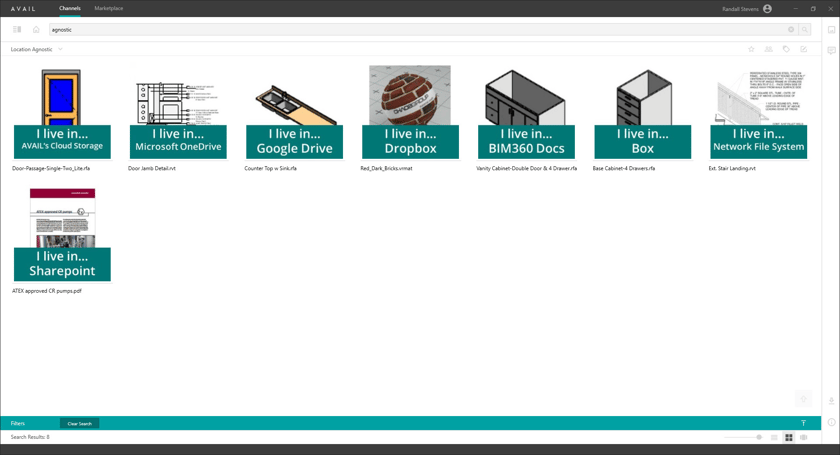Select the BIM360 Docs vanity cabinet thumbnail
The image size is (840, 455).
point(526,112)
